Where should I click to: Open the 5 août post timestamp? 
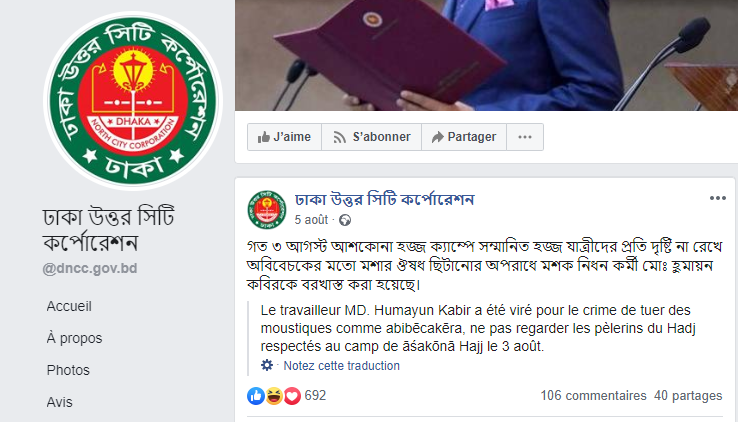tap(311, 220)
